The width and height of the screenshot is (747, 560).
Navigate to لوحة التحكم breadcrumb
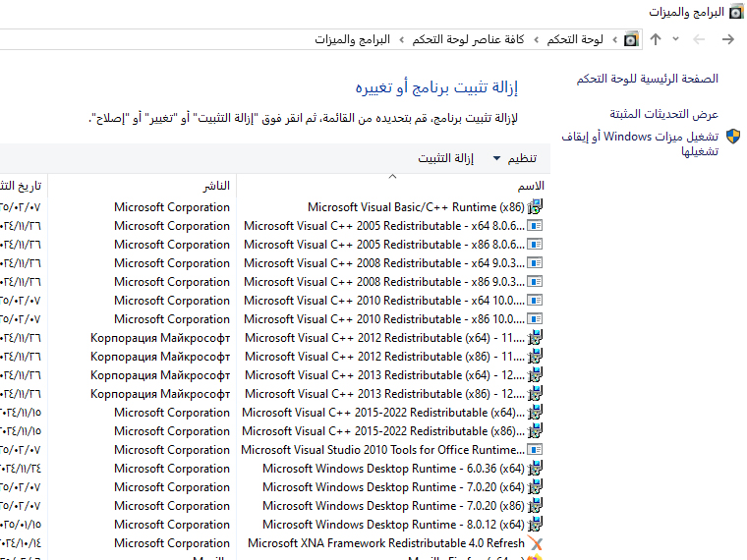coord(575,39)
